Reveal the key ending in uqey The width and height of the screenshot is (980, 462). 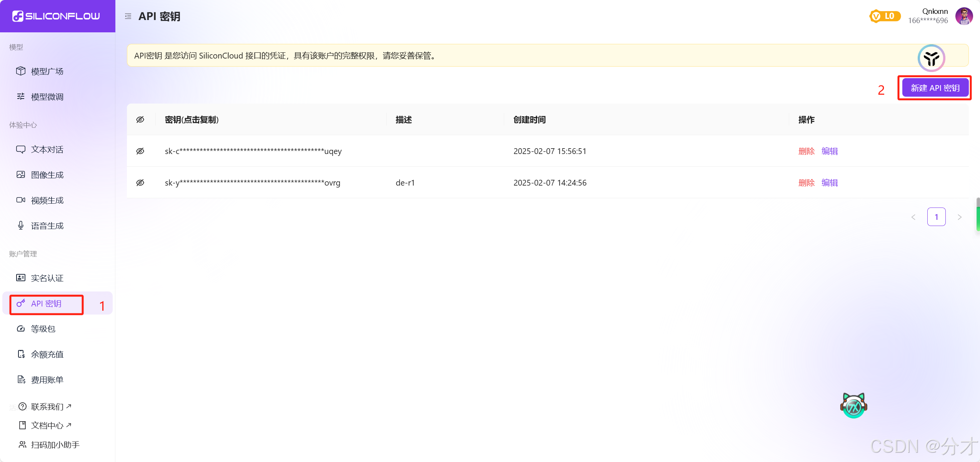(x=140, y=151)
